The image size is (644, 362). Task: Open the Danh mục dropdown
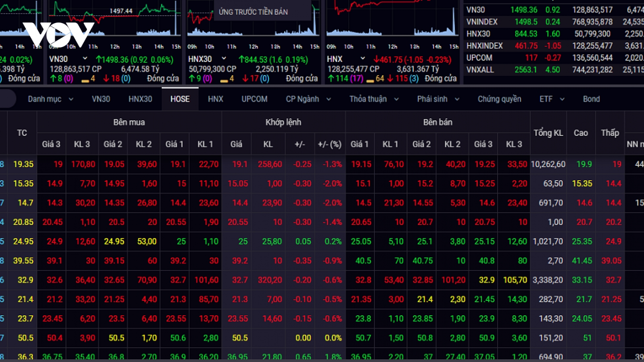(x=50, y=99)
